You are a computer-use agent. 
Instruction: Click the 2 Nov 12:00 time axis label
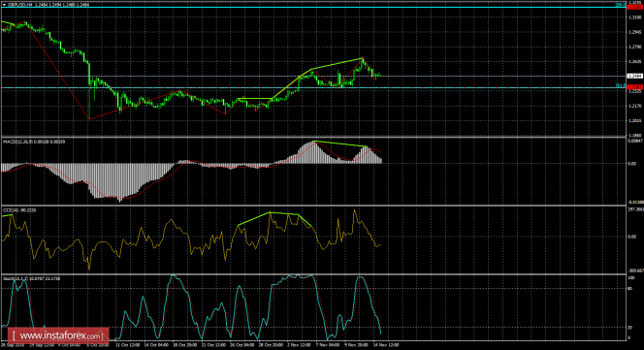[299, 345]
